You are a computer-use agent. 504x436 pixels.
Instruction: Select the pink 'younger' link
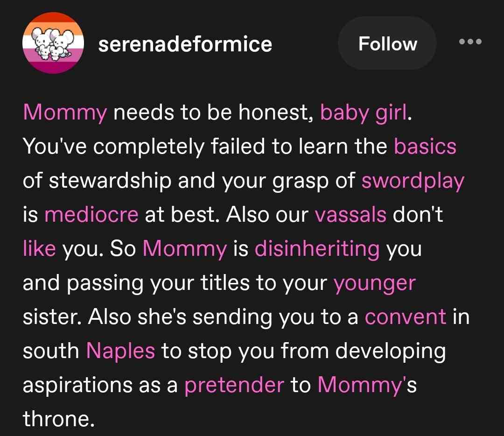tap(374, 283)
